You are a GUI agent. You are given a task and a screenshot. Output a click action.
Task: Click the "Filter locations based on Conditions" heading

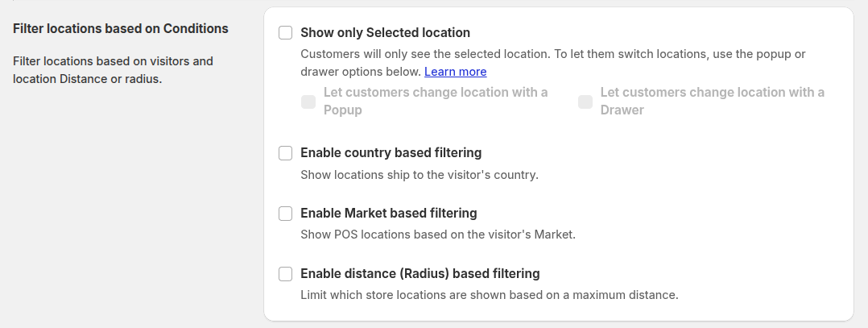coord(121,29)
